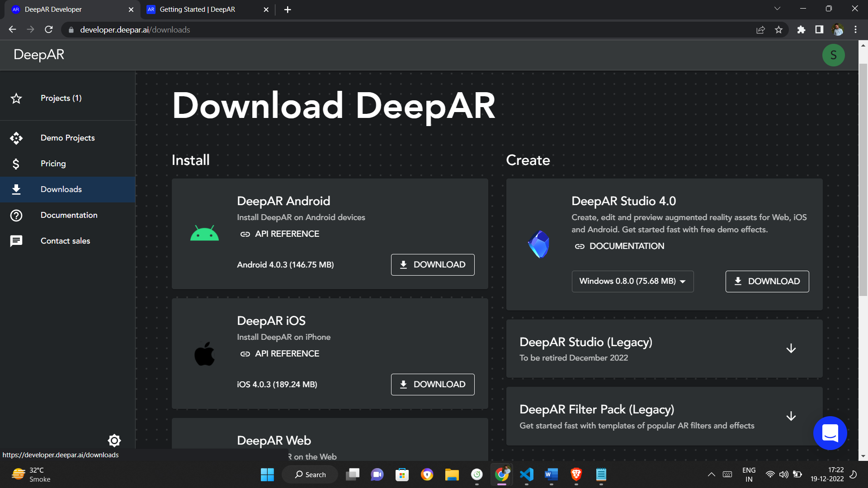The height and width of the screenshot is (488, 868).
Task: Click the Android robot icon
Action: click(204, 234)
